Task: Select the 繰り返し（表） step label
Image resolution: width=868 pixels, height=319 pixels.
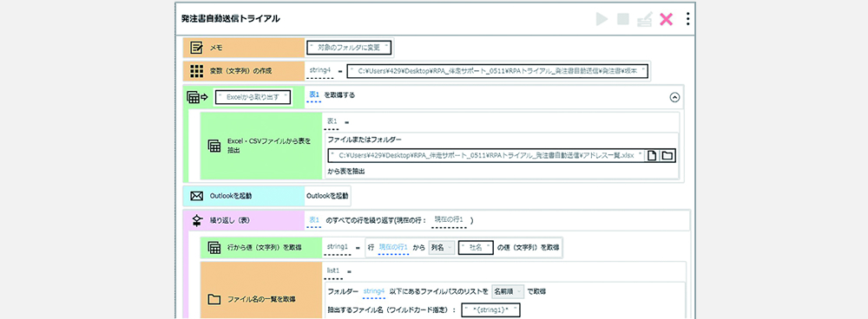Action: click(x=230, y=220)
